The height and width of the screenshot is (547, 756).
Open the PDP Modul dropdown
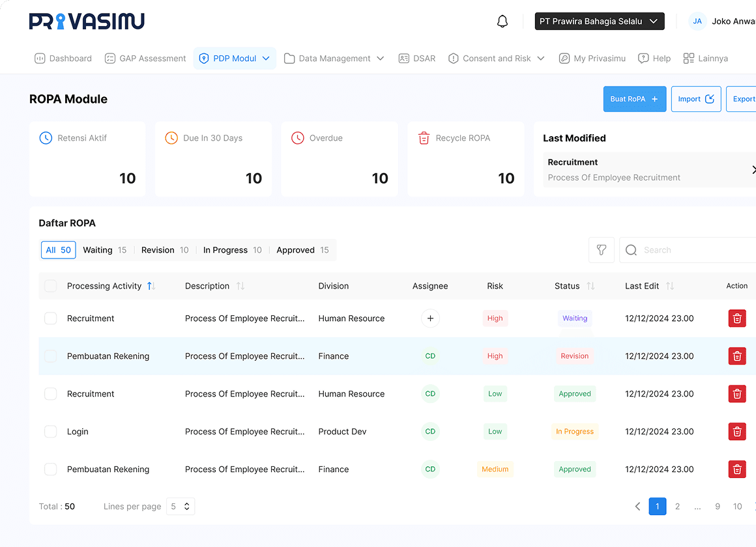tap(235, 57)
